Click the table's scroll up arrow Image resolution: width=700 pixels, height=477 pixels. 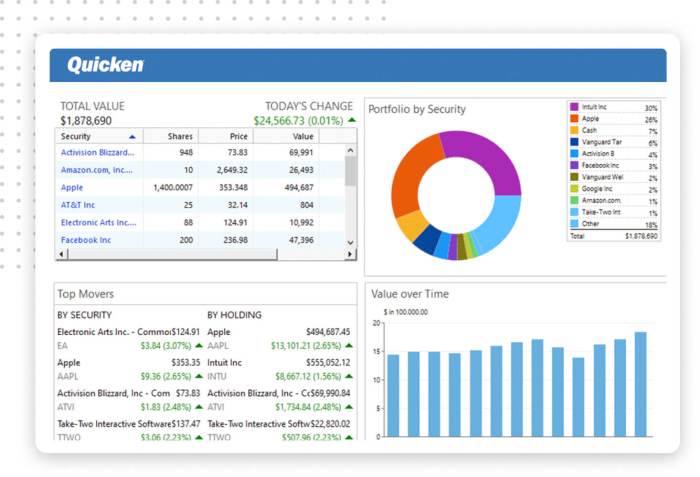350,151
